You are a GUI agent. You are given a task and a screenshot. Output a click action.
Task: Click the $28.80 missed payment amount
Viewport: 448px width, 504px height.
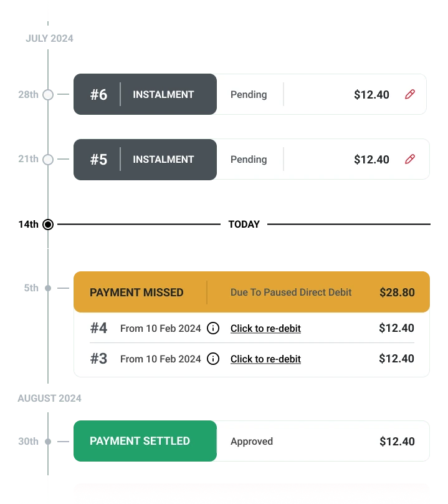[x=397, y=292]
